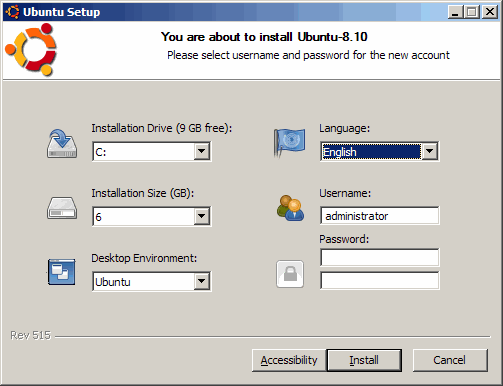503x386 pixels.
Task: Click the 'Language:' label
Action: [345, 128]
